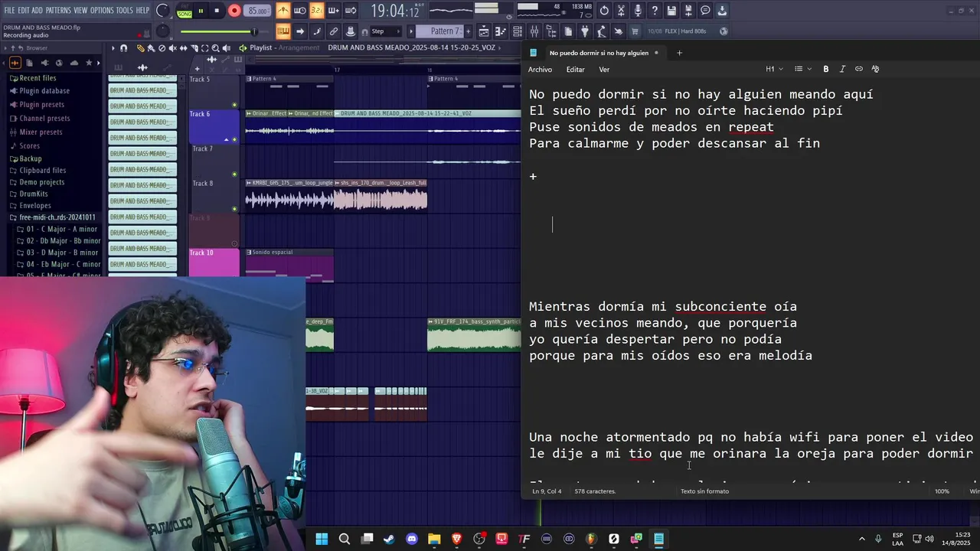Image resolution: width=980 pixels, height=551 pixels.
Task: Open the plugin picker plug icon
Action: 585,31
